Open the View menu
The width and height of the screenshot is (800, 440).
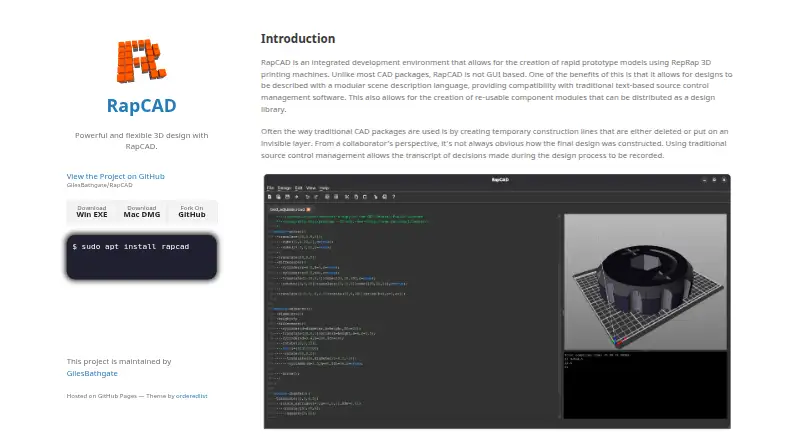coord(311,188)
